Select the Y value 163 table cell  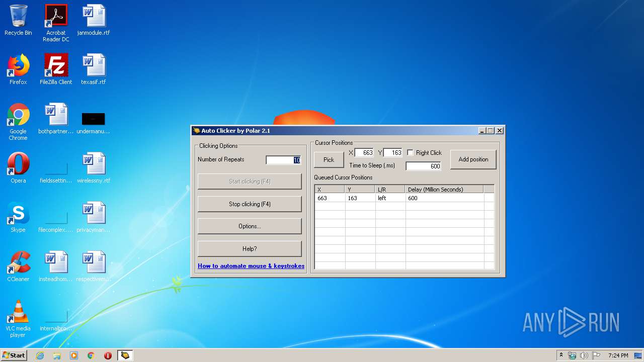point(360,198)
